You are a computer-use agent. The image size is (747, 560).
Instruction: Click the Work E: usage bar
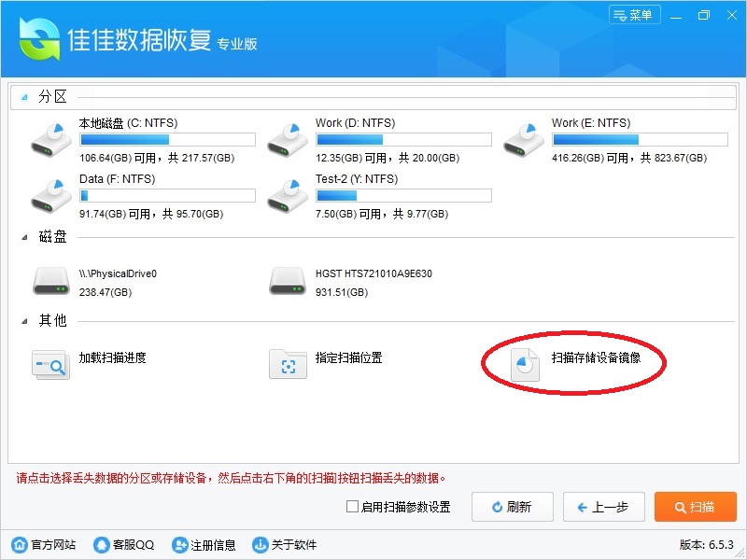pos(640,140)
